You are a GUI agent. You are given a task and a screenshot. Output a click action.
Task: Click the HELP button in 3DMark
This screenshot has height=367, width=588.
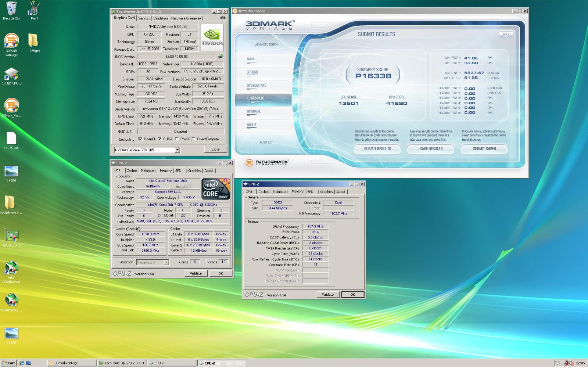[506, 34]
